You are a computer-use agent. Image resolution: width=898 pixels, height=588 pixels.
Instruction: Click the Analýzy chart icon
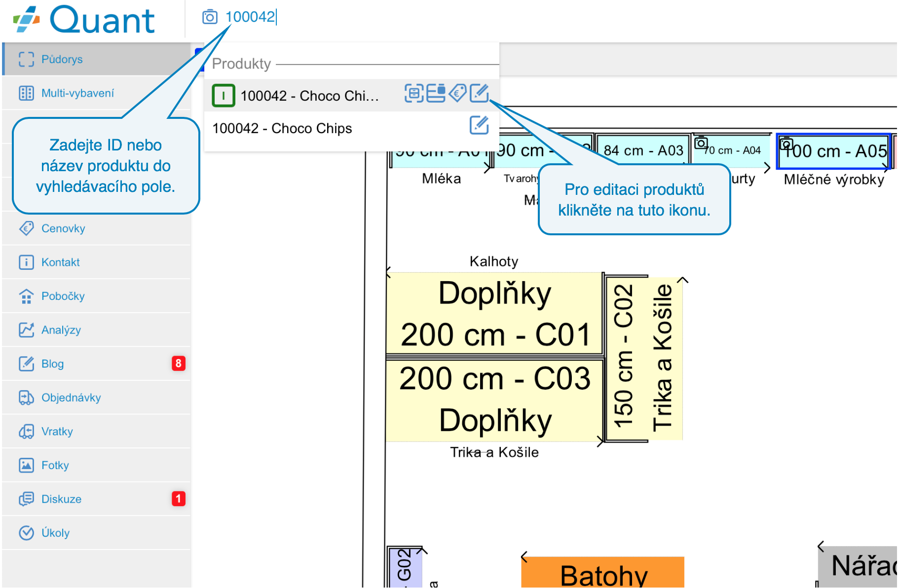point(26,330)
